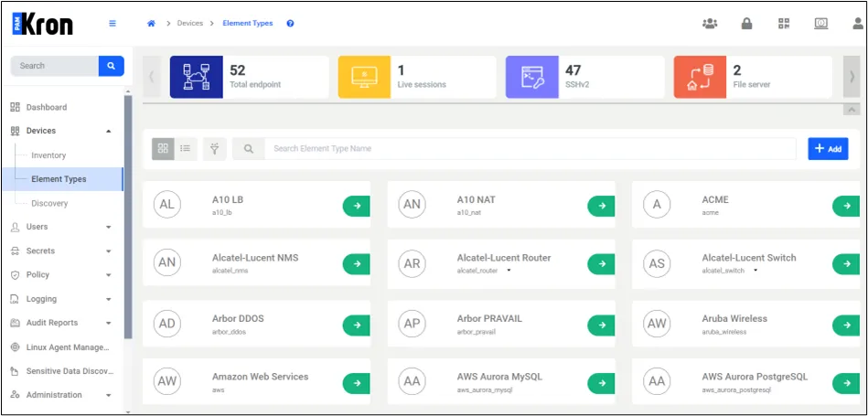This screenshot has height=416, width=868.
Task: Click the padlock icon in header
Action: click(x=746, y=24)
